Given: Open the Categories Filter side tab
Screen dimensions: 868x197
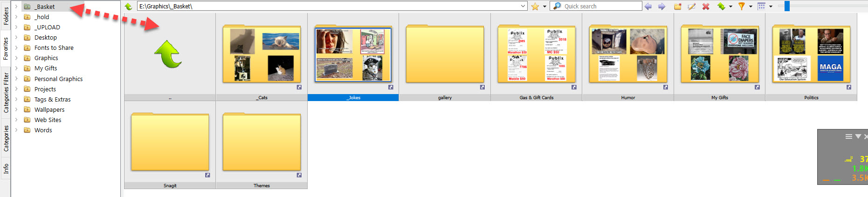Looking at the screenshot, I should pos(6,93).
